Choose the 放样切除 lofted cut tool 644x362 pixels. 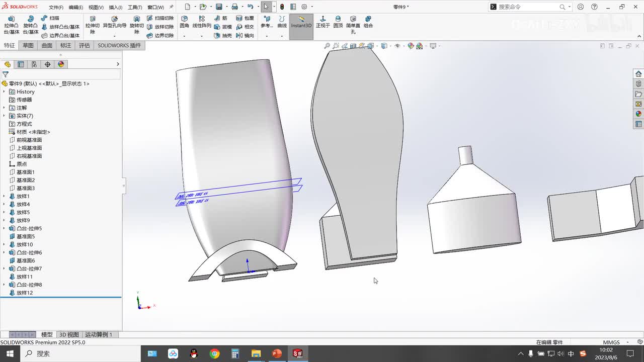point(160,27)
